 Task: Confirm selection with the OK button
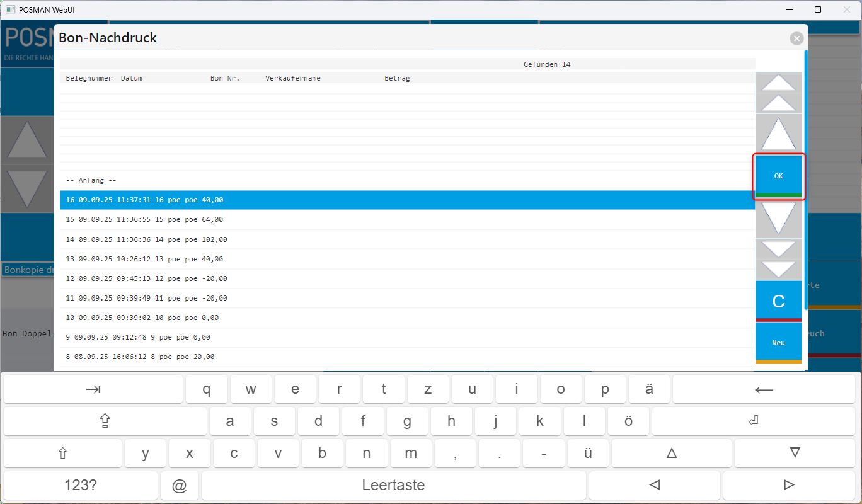coord(778,176)
